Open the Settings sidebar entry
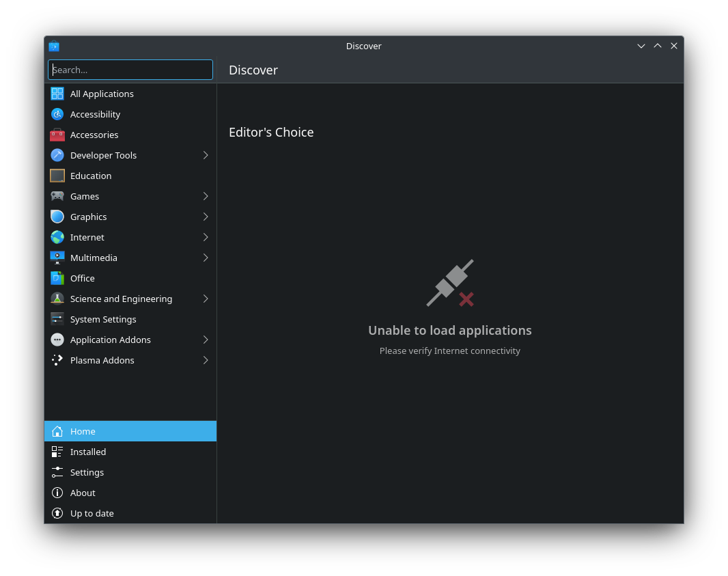728x576 pixels. [87, 472]
